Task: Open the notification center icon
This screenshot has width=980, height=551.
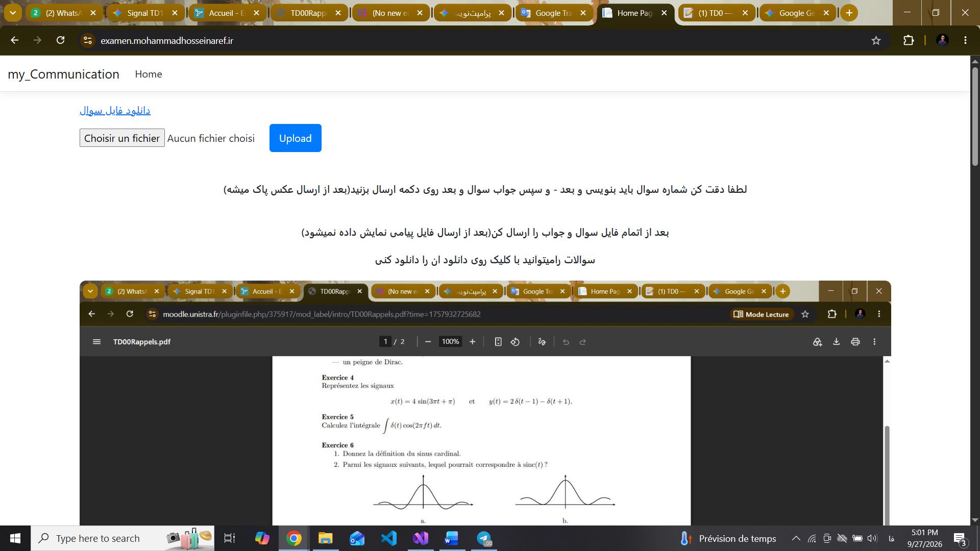Action: 960,538
